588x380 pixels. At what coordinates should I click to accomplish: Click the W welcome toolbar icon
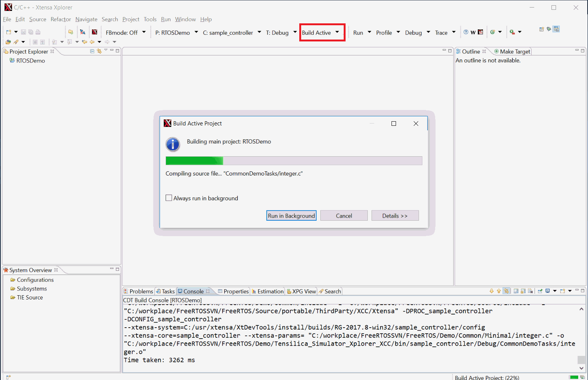coord(473,32)
